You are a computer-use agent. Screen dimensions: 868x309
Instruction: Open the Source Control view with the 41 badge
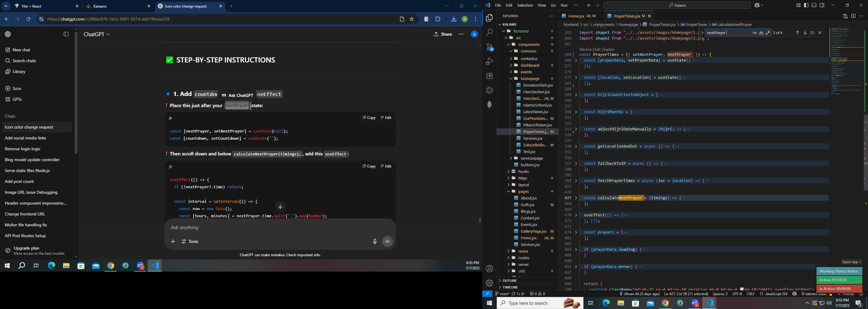click(x=489, y=47)
